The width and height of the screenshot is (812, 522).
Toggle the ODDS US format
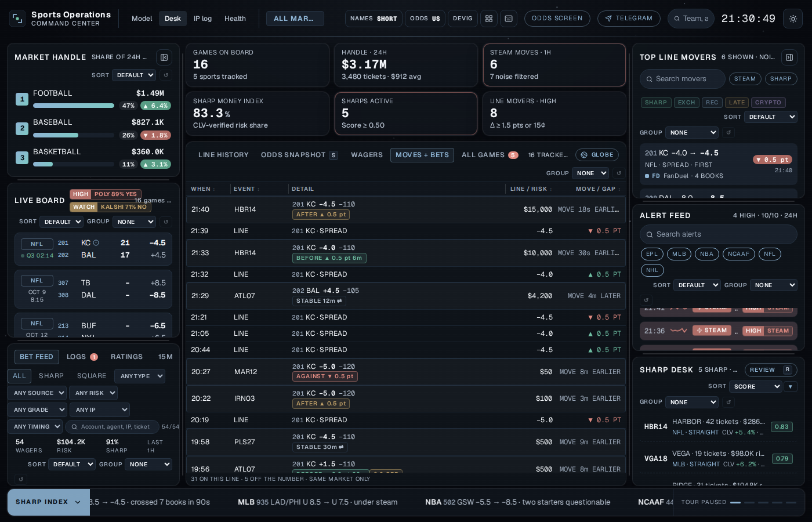click(425, 19)
